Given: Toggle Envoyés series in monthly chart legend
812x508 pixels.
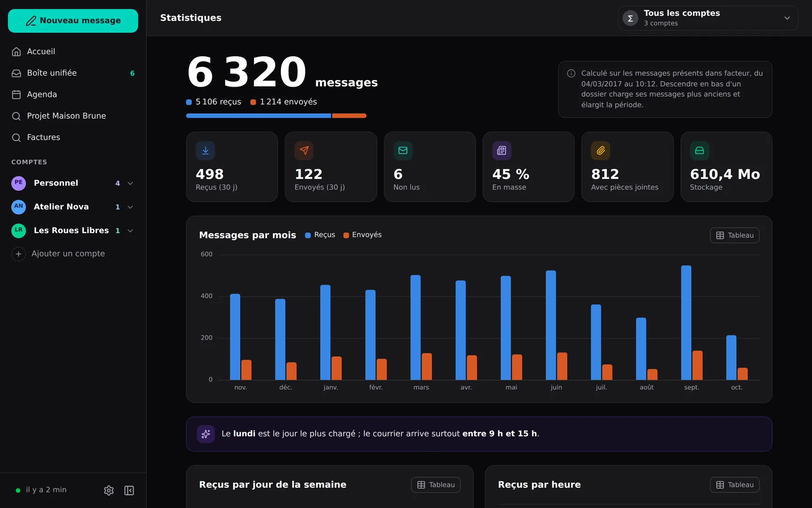Looking at the screenshot, I should (x=362, y=235).
